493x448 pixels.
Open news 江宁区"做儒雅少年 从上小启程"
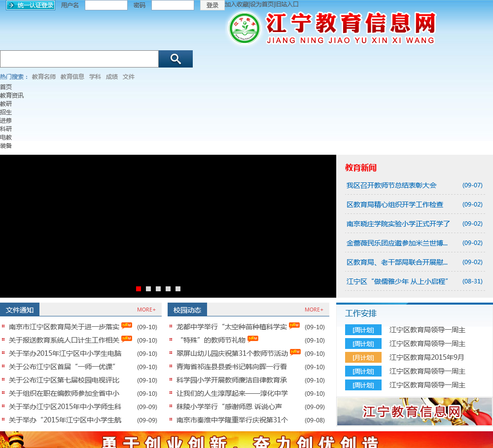click(397, 281)
